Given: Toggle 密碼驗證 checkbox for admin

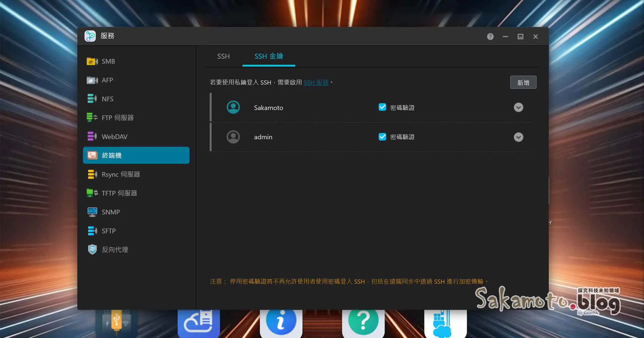Looking at the screenshot, I should click(382, 137).
